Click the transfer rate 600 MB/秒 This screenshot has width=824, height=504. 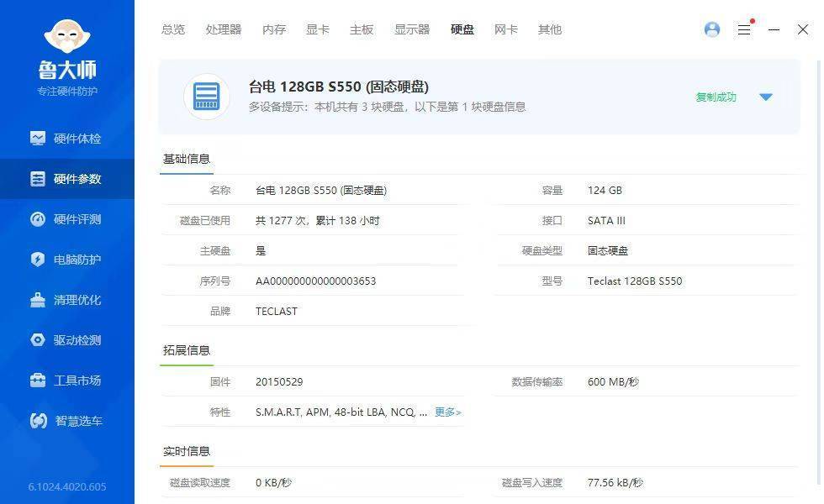613,381
